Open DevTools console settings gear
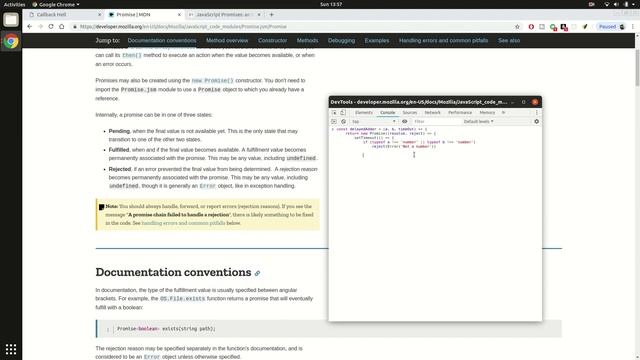 pyautogui.click(x=536, y=122)
